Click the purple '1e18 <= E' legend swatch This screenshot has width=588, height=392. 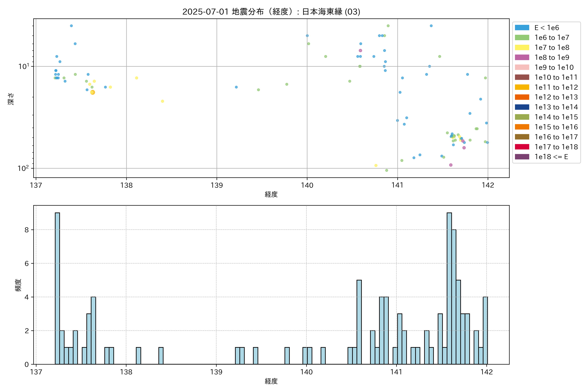(x=522, y=157)
